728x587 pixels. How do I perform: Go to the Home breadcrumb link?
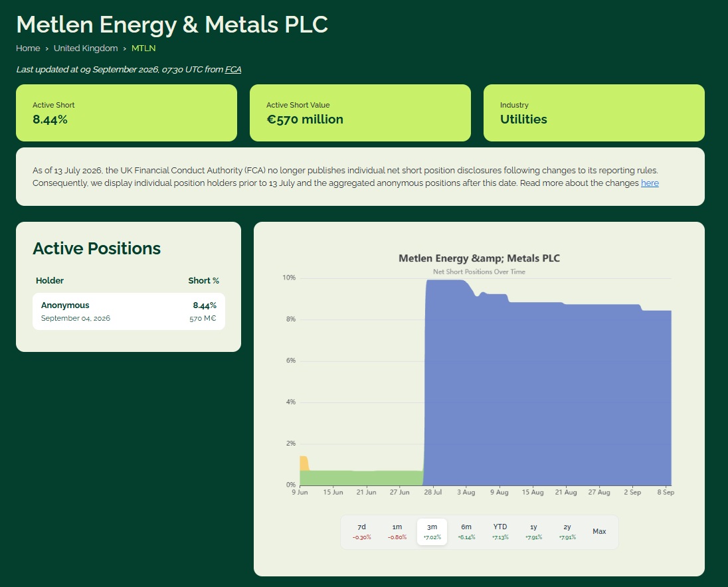(28, 48)
